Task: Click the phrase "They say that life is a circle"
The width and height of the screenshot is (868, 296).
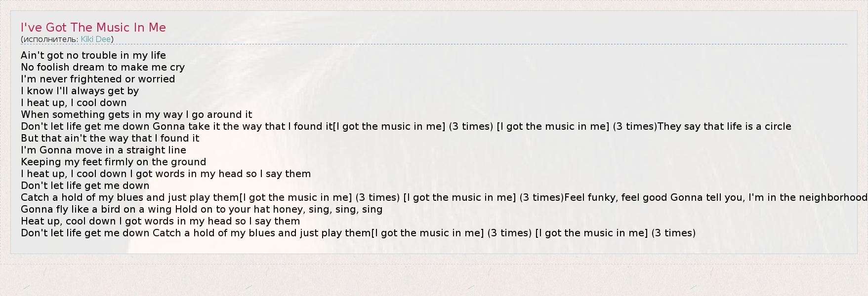Action: tap(724, 126)
